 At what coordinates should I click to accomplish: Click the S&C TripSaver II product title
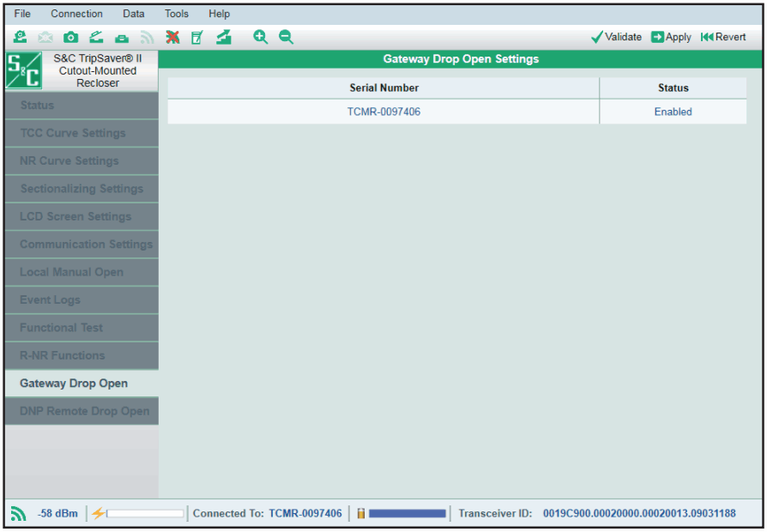coord(98,70)
